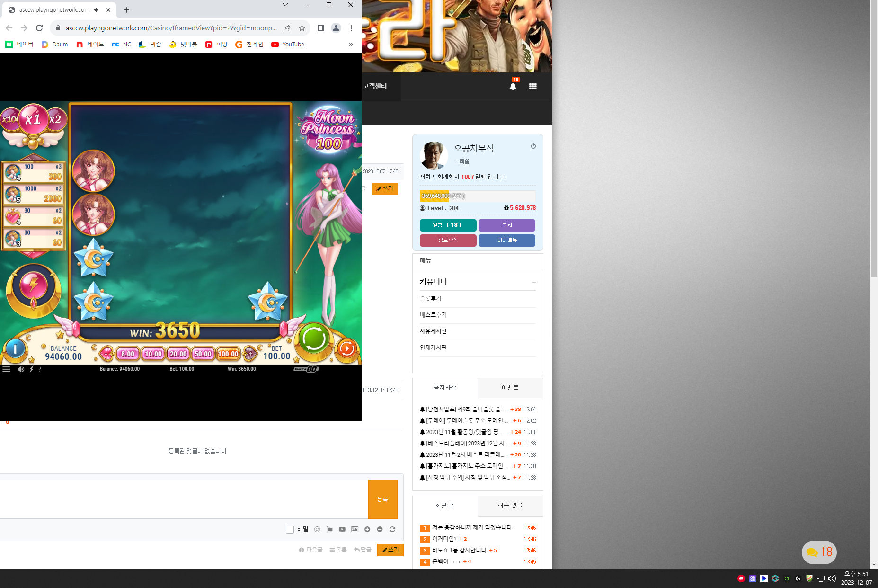
Task: Click the 마이메뉴 button
Action: click(x=507, y=241)
